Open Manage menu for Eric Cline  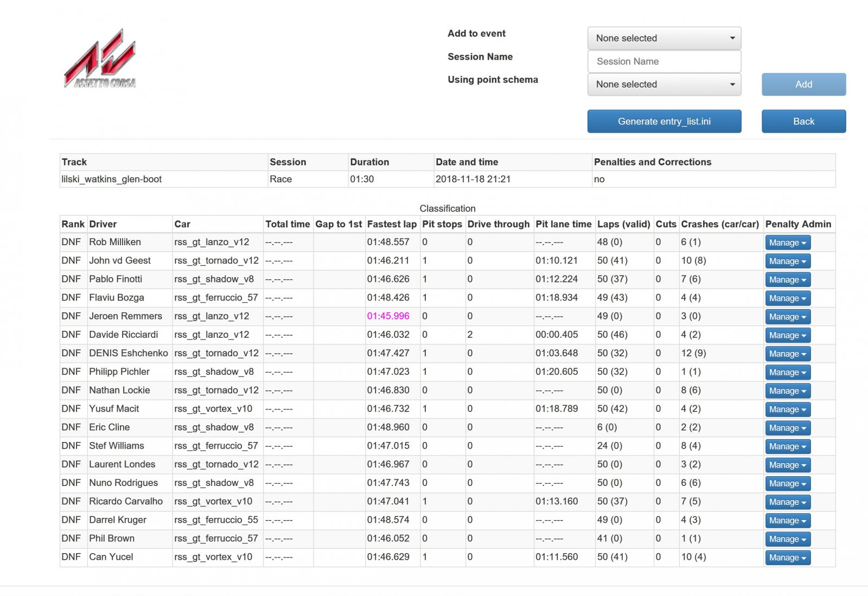pos(787,428)
